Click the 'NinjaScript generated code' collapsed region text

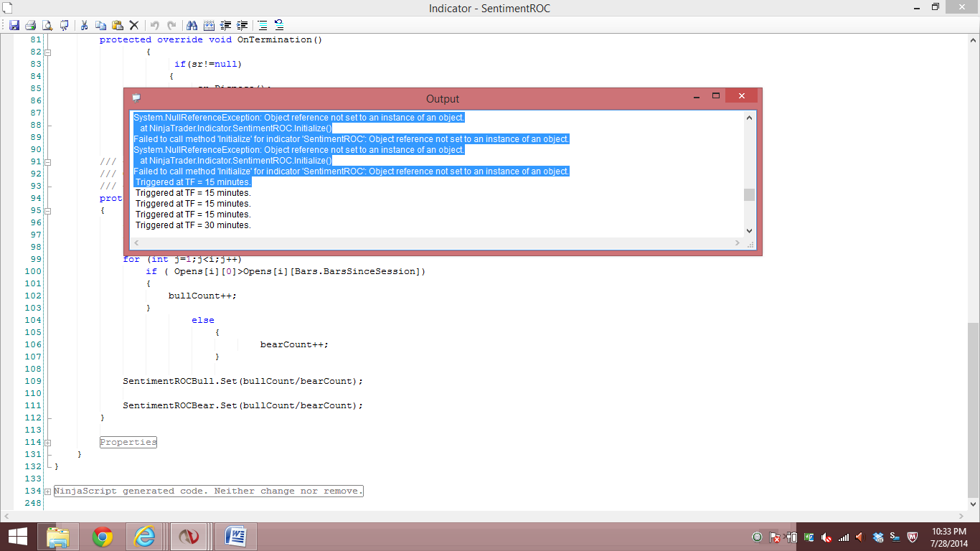(x=209, y=491)
